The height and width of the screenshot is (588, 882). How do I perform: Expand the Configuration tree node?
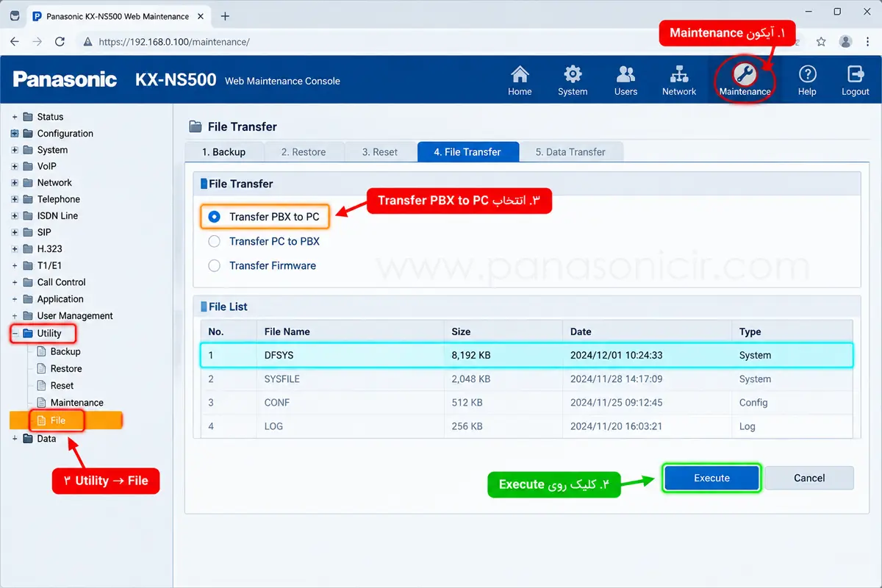[15, 133]
